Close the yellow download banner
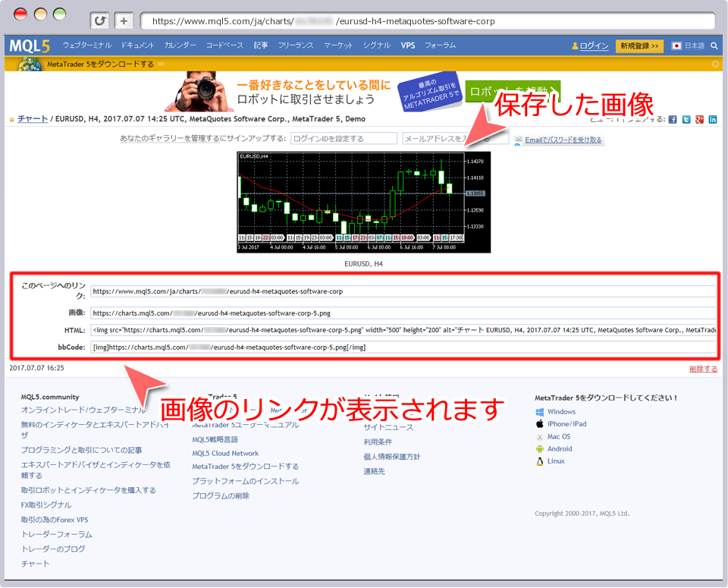 [715, 64]
